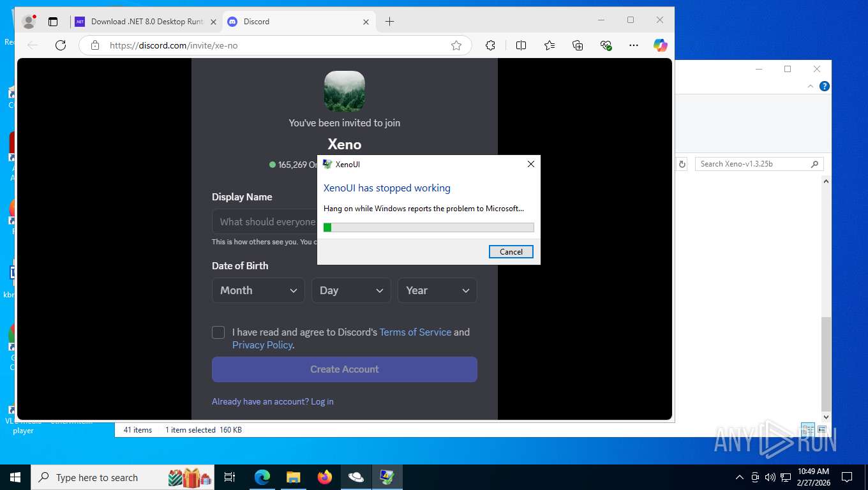Launch Copilot from the Edge toolbar
868x490 pixels.
pyautogui.click(x=660, y=45)
